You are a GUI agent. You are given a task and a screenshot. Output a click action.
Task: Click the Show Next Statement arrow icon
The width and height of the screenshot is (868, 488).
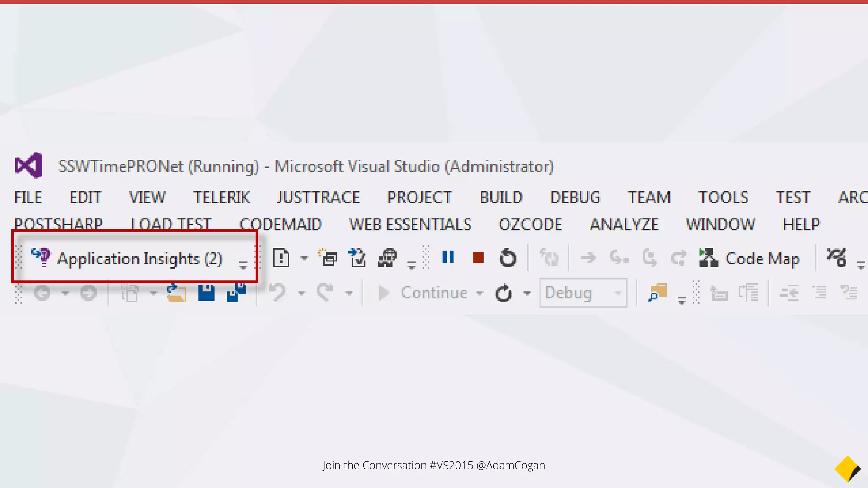589,257
